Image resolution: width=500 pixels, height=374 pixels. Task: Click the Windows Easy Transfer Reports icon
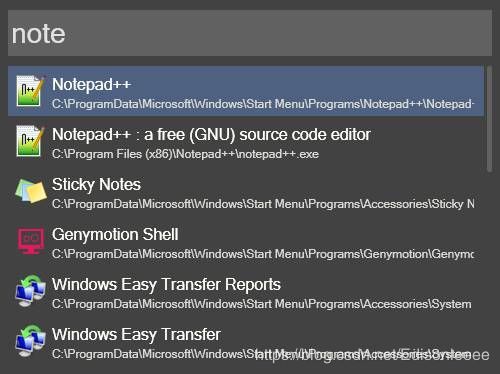(x=31, y=291)
